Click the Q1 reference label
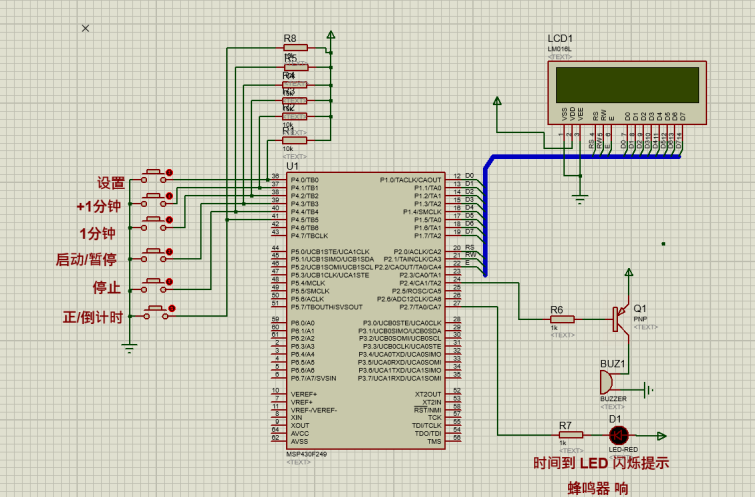Screen dimensions: 755x497 pos(640,309)
